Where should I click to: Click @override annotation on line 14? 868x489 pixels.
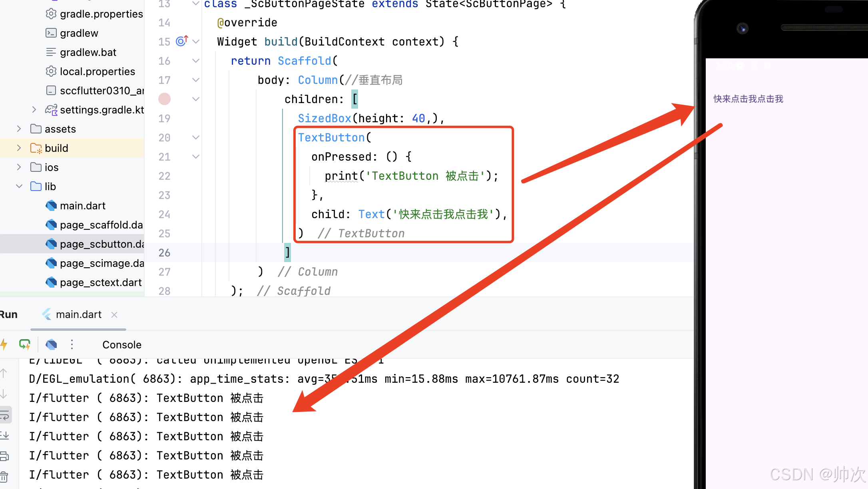(247, 23)
